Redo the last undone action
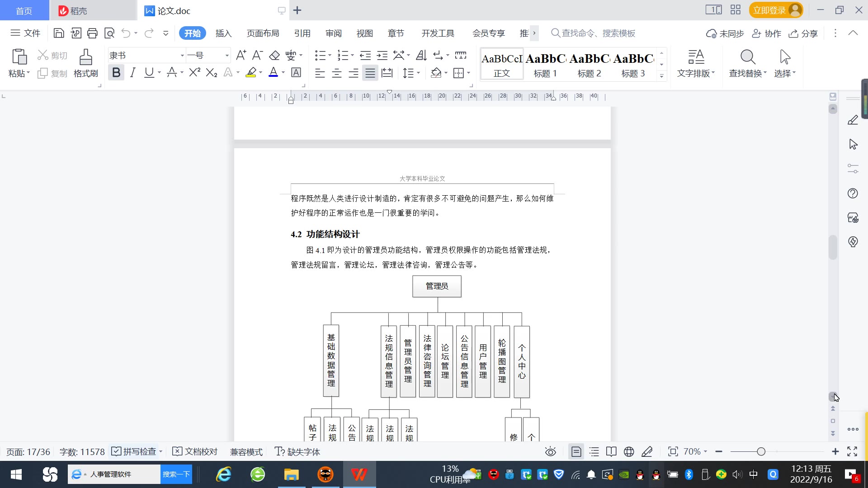868x488 pixels. 149,33
